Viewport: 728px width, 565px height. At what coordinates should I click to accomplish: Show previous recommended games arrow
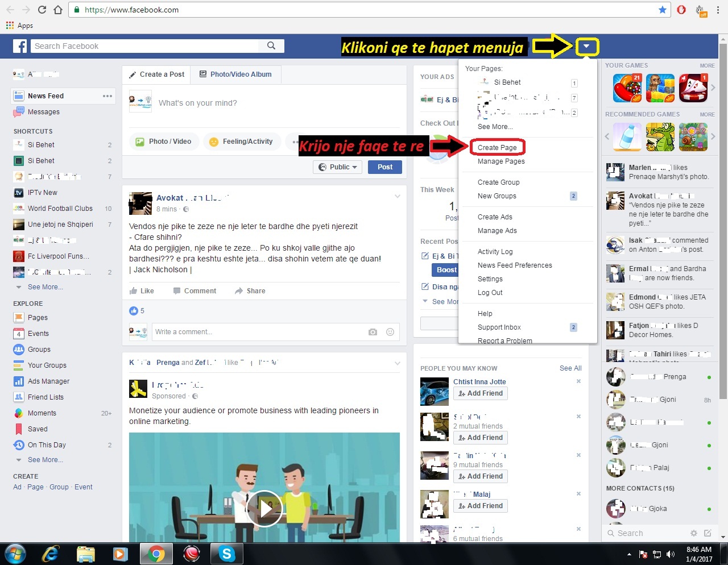pyautogui.click(x=607, y=137)
